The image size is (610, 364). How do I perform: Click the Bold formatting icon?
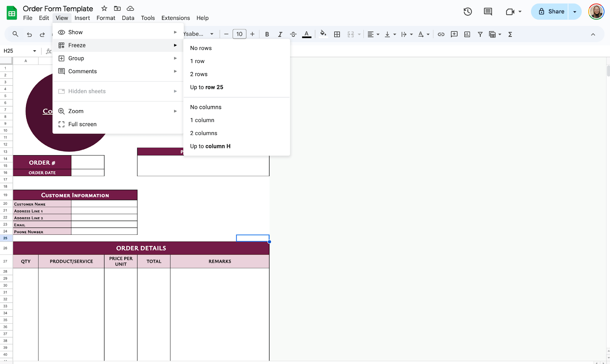[x=267, y=34]
